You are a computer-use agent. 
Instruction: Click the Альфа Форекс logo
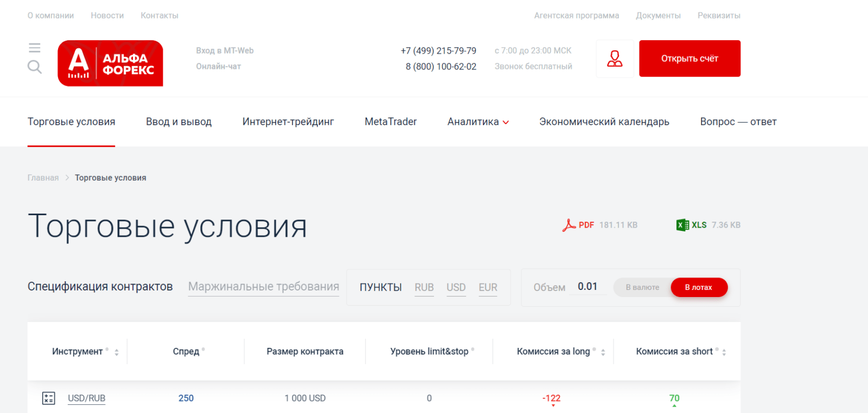point(110,63)
